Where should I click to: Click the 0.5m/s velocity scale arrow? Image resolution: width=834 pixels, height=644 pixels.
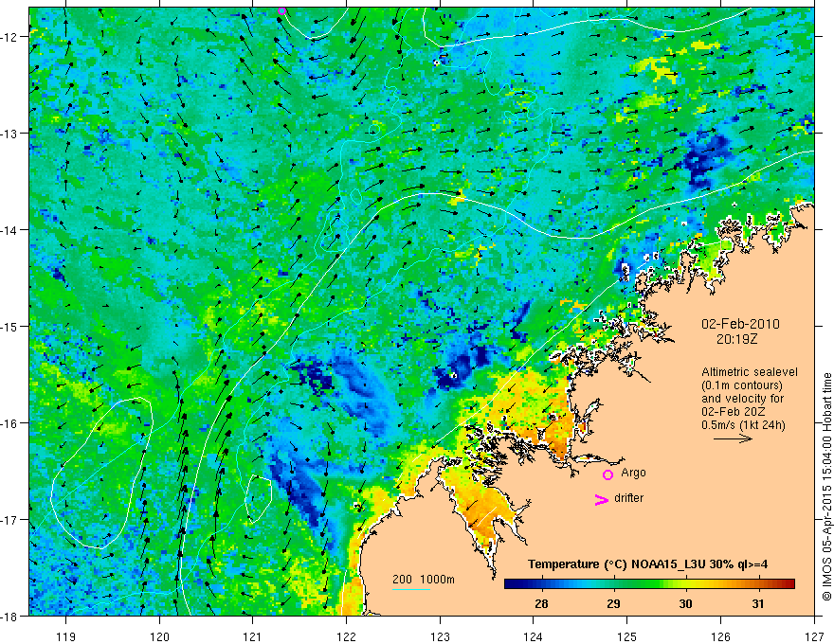(733, 438)
